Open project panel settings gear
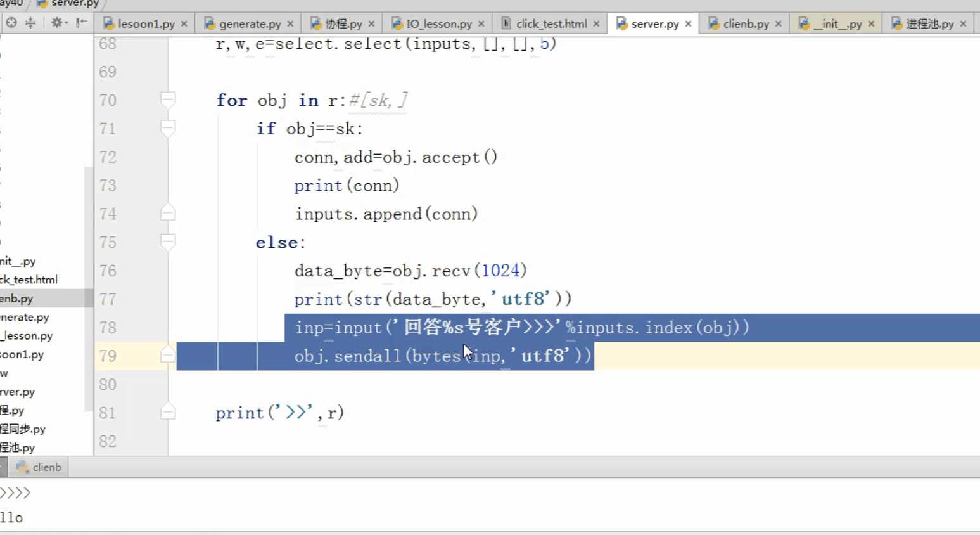 click(58, 23)
